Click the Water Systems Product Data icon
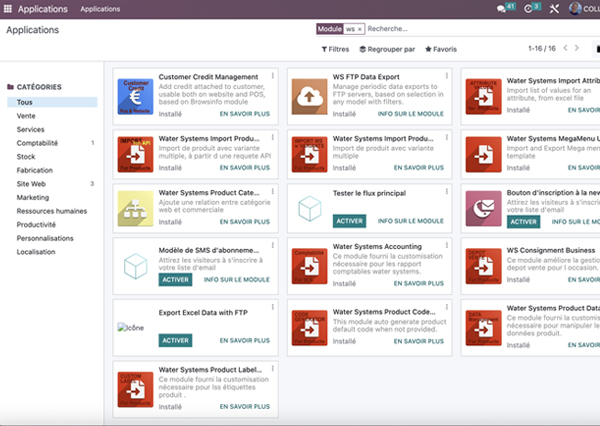600x426 pixels. (484, 328)
